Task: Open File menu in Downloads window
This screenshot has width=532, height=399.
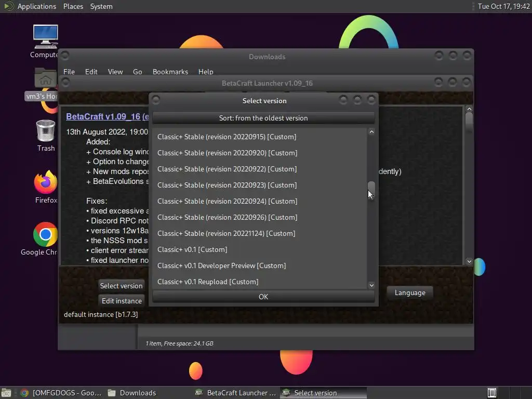Action: click(69, 72)
